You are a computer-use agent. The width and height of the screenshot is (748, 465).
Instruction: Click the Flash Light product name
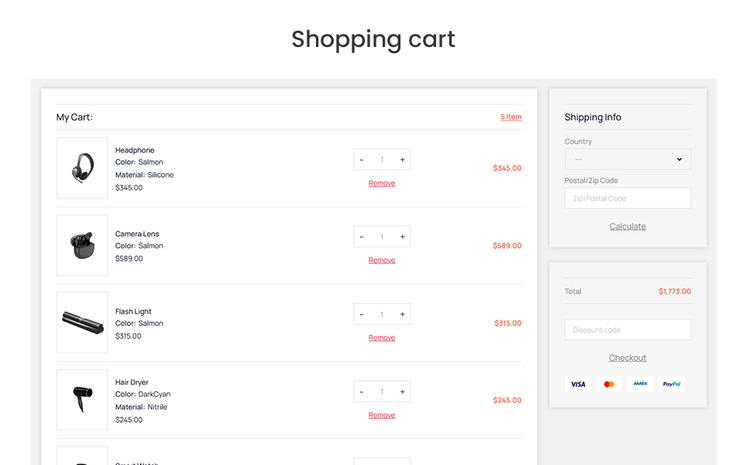point(133,311)
